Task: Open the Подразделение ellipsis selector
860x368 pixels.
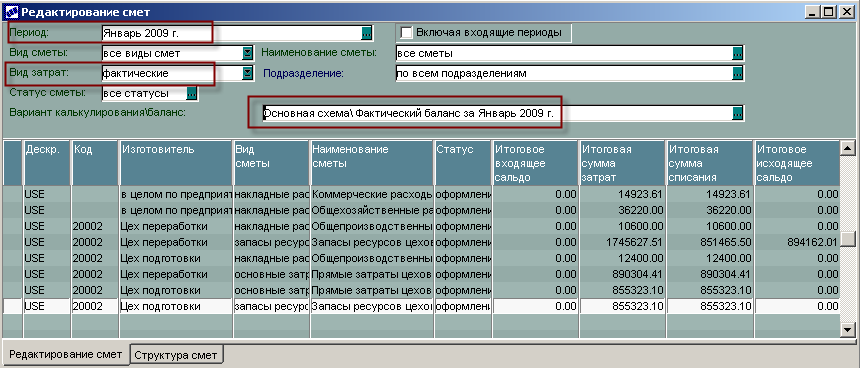Action: [x=738, y=73]
